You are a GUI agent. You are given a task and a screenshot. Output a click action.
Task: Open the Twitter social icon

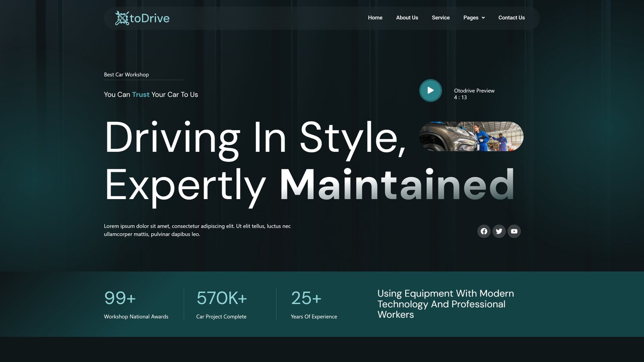[499, 231]
